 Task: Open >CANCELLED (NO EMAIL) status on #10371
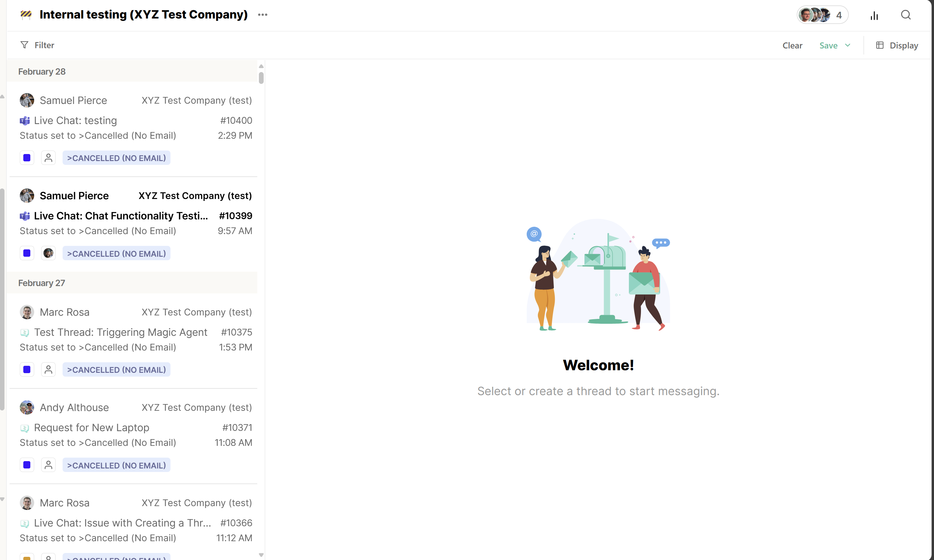116,465
